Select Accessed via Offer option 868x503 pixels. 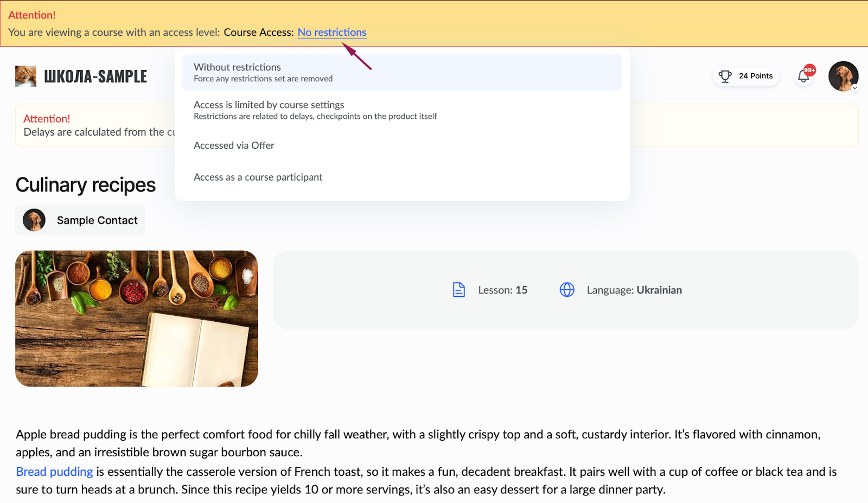point(402,145)
